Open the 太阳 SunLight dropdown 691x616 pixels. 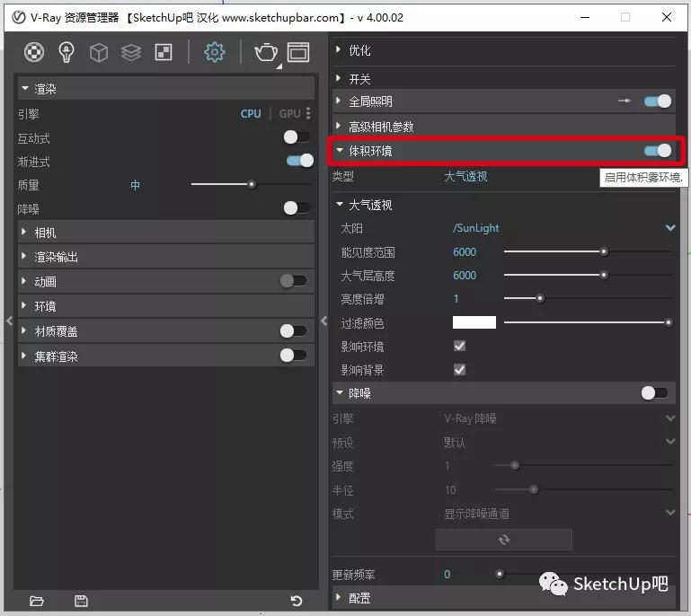coord(670,228)
